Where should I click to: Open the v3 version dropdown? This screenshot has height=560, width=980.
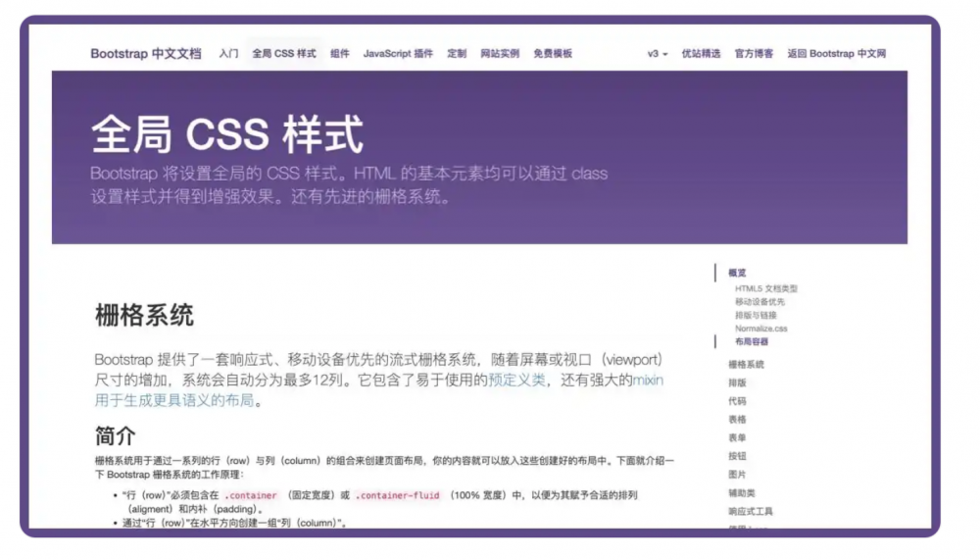658,54
